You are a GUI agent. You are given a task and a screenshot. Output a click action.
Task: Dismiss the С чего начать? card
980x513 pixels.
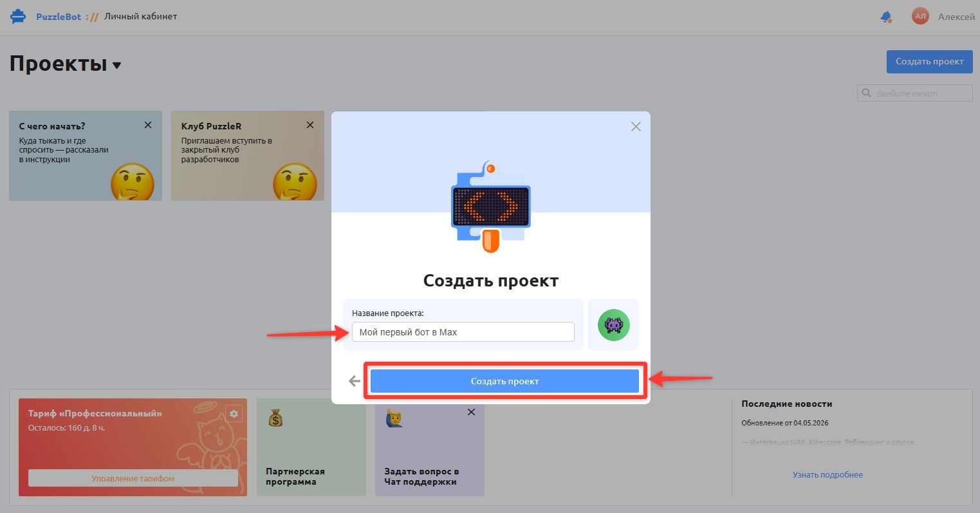click(x=148, y=125)
